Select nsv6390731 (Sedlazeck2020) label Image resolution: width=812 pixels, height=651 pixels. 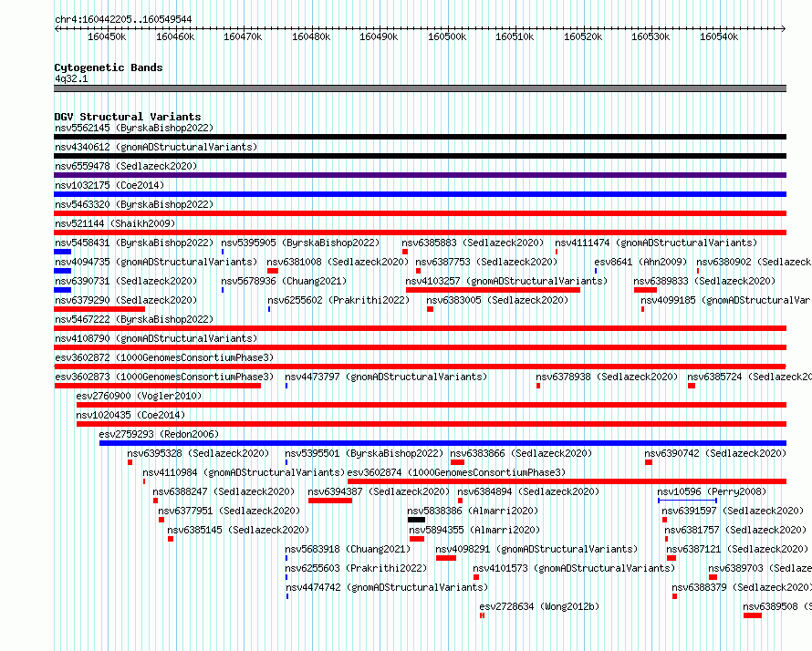[x=126, y=281]
